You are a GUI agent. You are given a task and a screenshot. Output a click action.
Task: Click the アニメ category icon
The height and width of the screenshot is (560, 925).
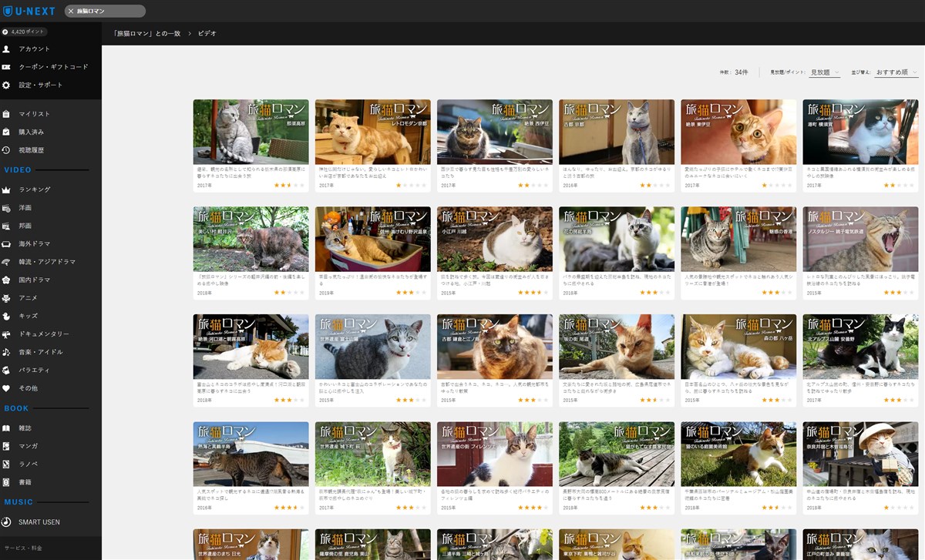[x=6, y=297]
